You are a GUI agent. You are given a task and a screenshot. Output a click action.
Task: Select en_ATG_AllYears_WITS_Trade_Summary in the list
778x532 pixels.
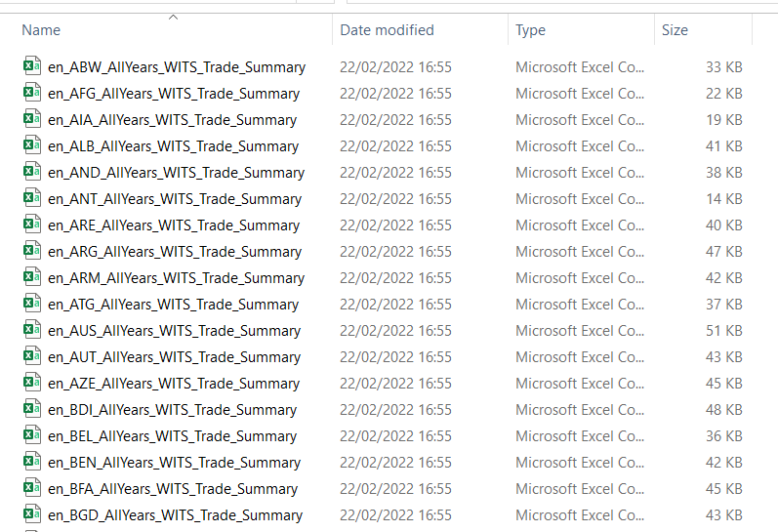[x=174, y=305]
